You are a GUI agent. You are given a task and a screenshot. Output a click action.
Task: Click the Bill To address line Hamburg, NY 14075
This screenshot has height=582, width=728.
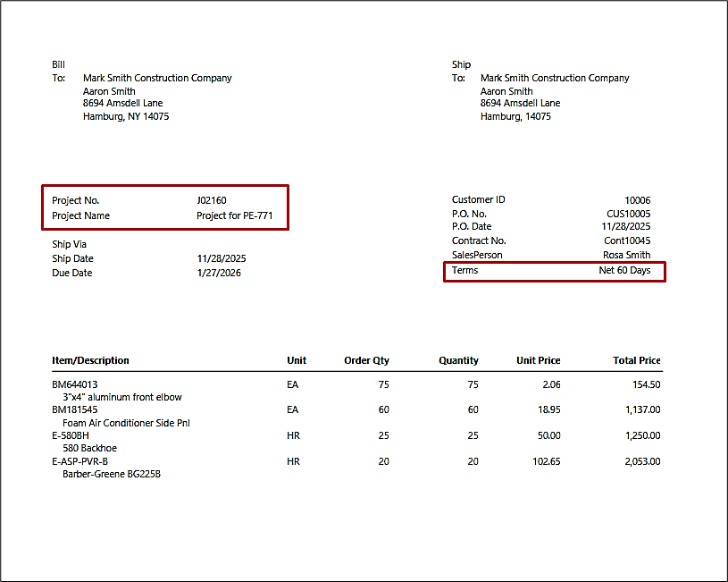(x=126, y=116)
